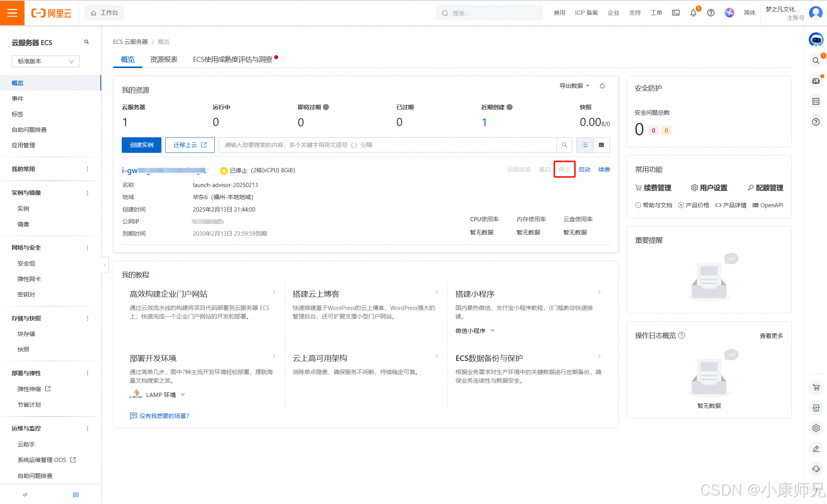Switch to list view layout
Screen dimensions: 827x504
(585, 145)
